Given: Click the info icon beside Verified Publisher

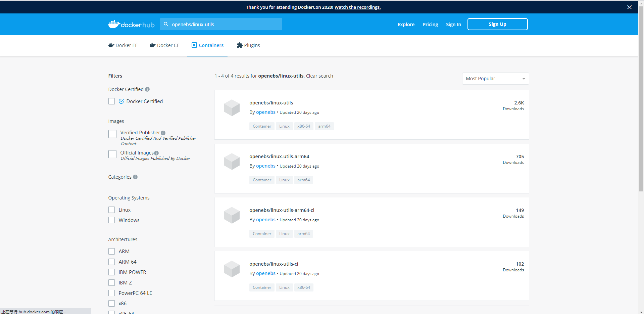Looking at the screenshot, I should coord(163,133).
